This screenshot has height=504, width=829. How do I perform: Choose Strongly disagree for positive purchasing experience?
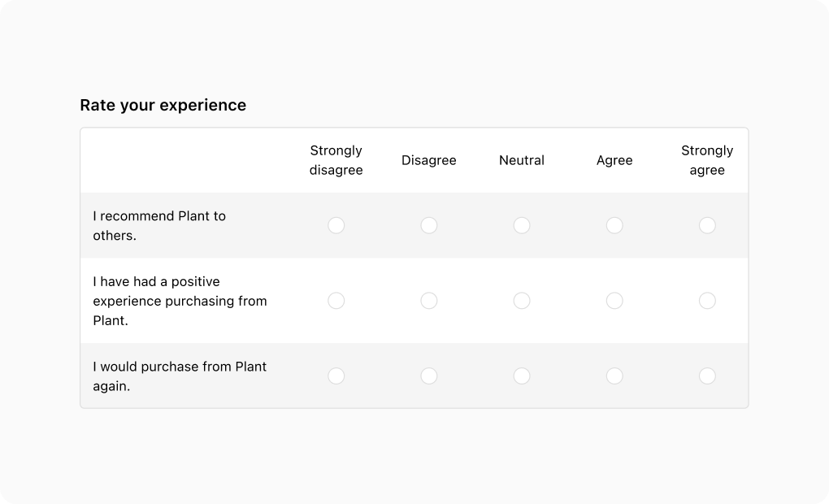[x=336, y=301]
